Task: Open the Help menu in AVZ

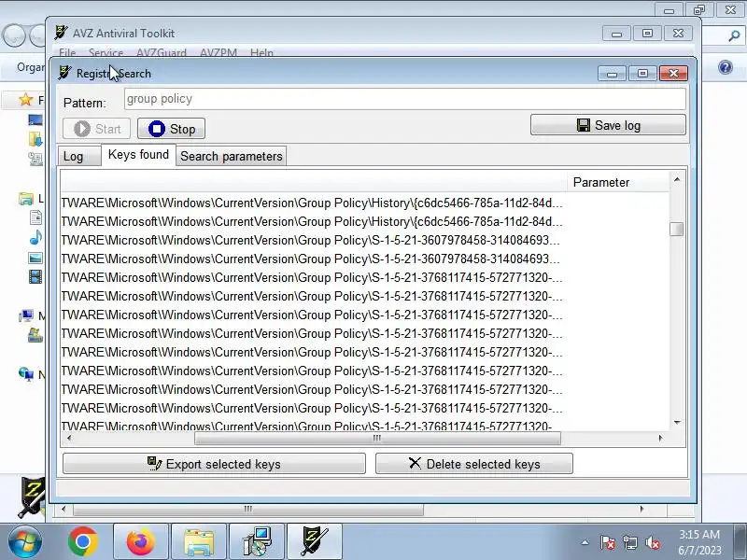Action: click(261, 52)
